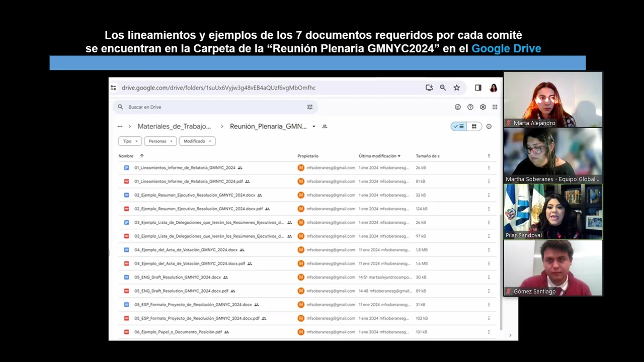Open Reunión_Plenaria folder dropdown arrow
The image size is (644, 362).
click(x=313, y=127)
